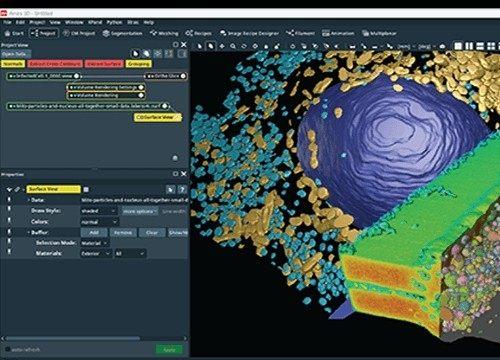500x360 pixels.
Task: Open the Colors dropdown showing normal
Action: pos(99,222)
